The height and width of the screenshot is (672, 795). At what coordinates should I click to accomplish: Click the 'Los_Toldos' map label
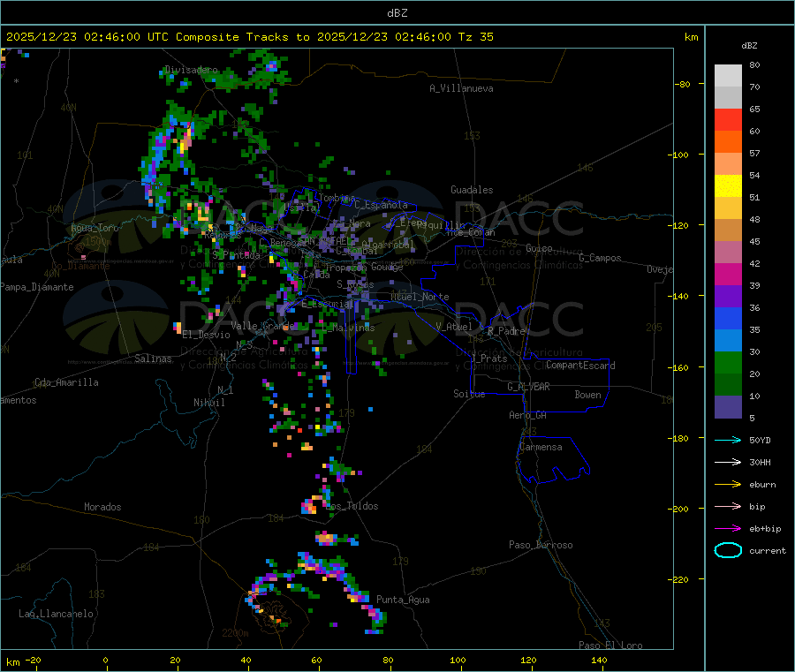coord(352,506)
